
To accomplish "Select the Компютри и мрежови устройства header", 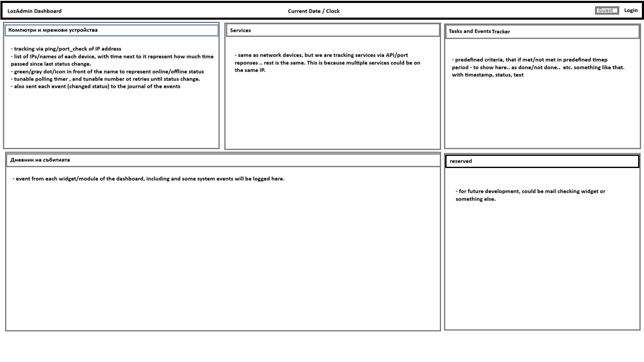I will point(112,30).
